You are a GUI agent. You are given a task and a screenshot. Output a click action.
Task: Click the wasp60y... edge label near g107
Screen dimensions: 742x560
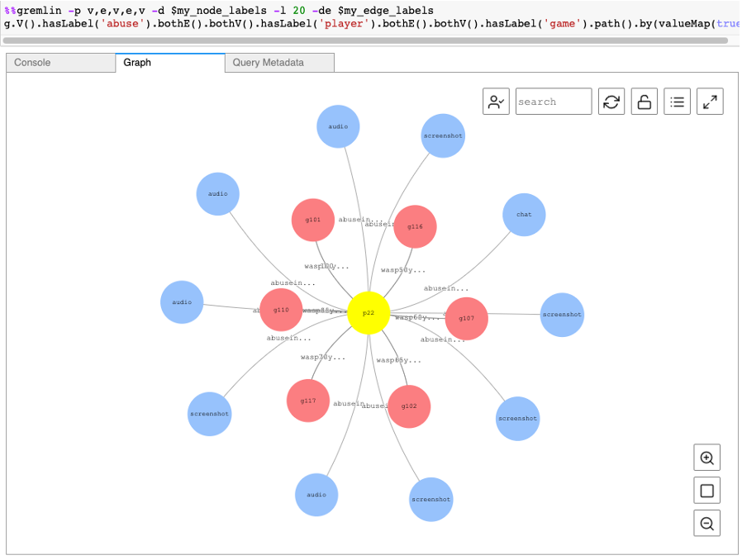click(418, 317)
